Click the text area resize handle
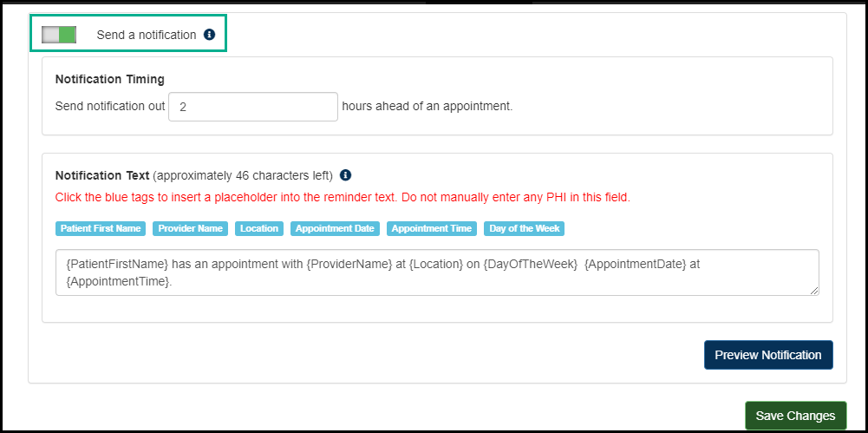This screenshot has width=868, height=433. tap(813, 291)
